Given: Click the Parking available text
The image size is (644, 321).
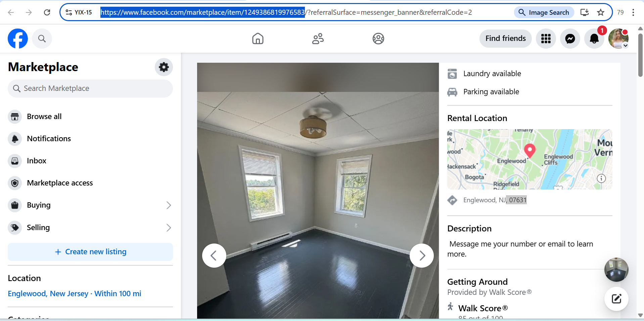Looking at the screenshot, I should pos(491,92).
